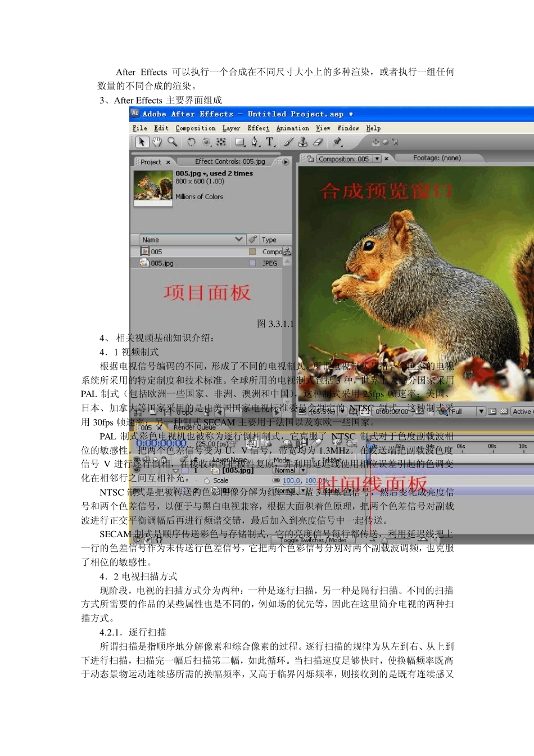Screen dimensions: 534x756
Task: Open the Active Camera view dropdown
Action: point(522,411)
